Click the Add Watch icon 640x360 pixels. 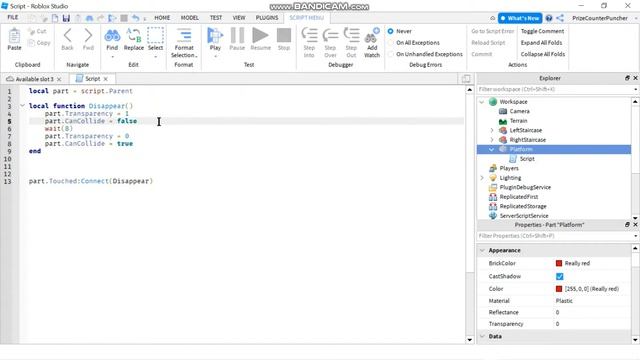(372, 36)
